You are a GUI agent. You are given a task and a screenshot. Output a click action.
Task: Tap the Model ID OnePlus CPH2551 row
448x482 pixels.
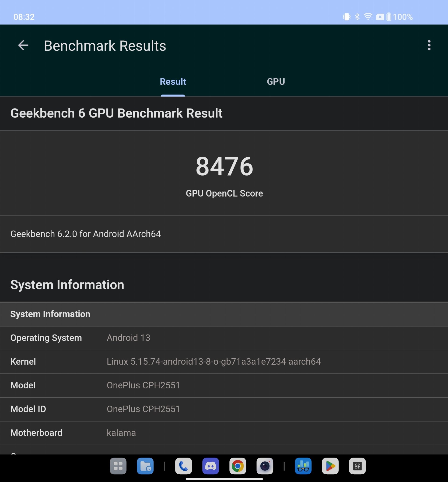224,409
